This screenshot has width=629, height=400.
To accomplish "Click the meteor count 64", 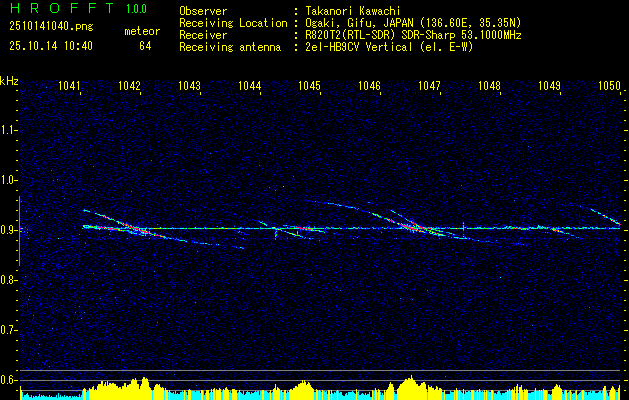I will (145, 46).
